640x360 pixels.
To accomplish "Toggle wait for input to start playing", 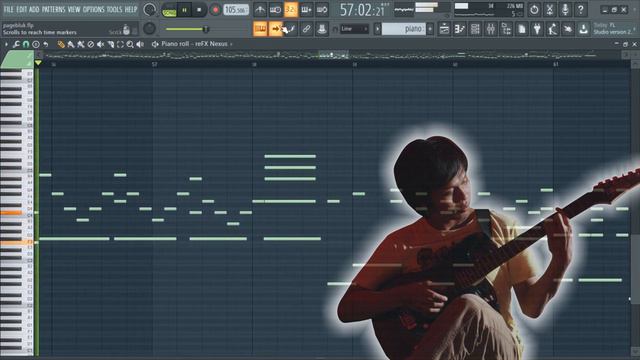I will 276,9.
